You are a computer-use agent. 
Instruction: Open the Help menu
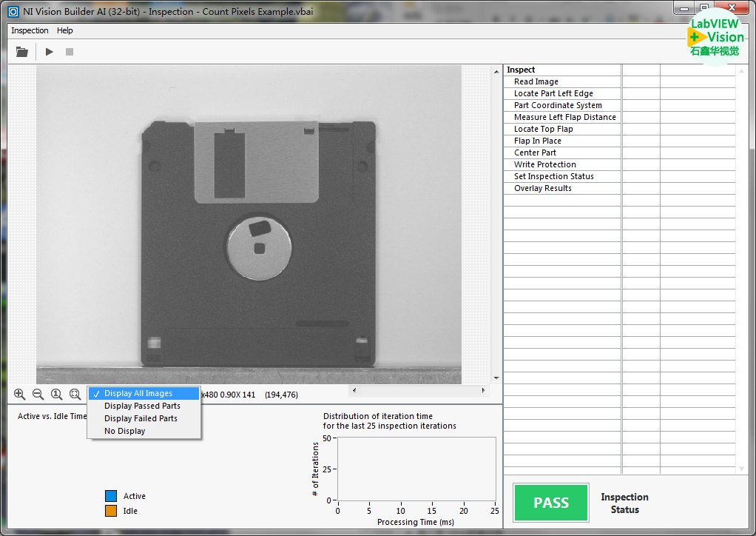coord(65,30)
